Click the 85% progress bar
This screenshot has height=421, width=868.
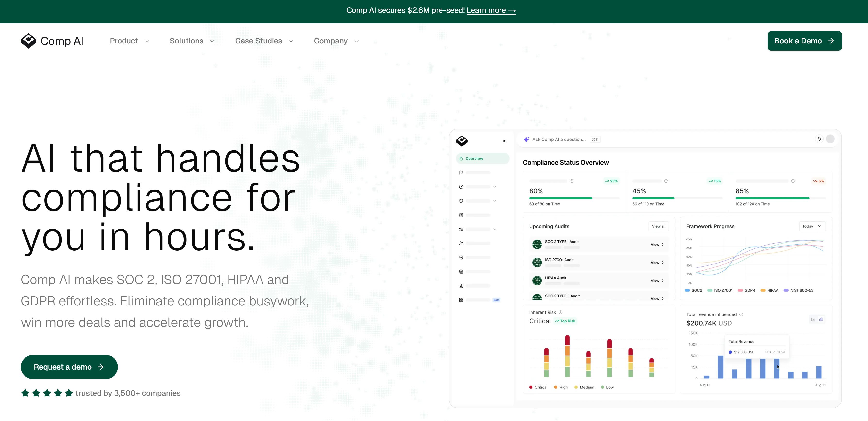pos(780,198)
